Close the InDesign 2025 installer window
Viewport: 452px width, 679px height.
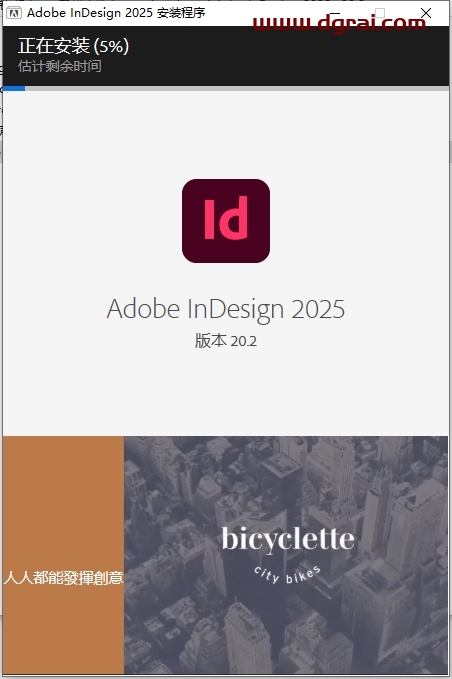click(x=426, y=13)
